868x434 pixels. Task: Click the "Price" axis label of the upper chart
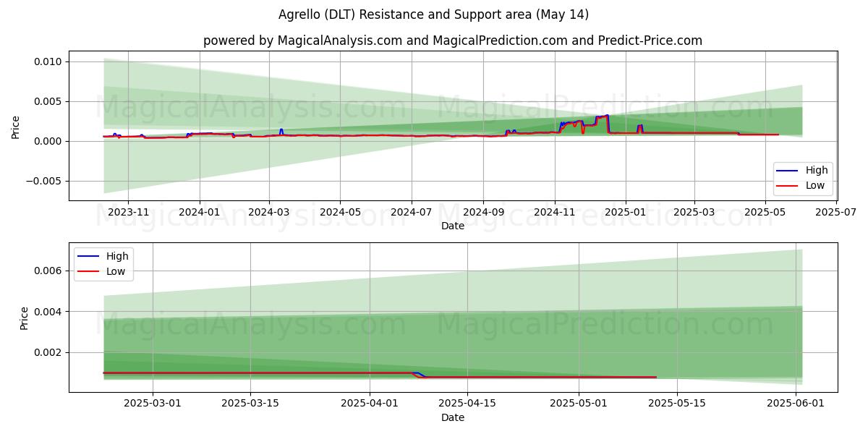(16, 126)
